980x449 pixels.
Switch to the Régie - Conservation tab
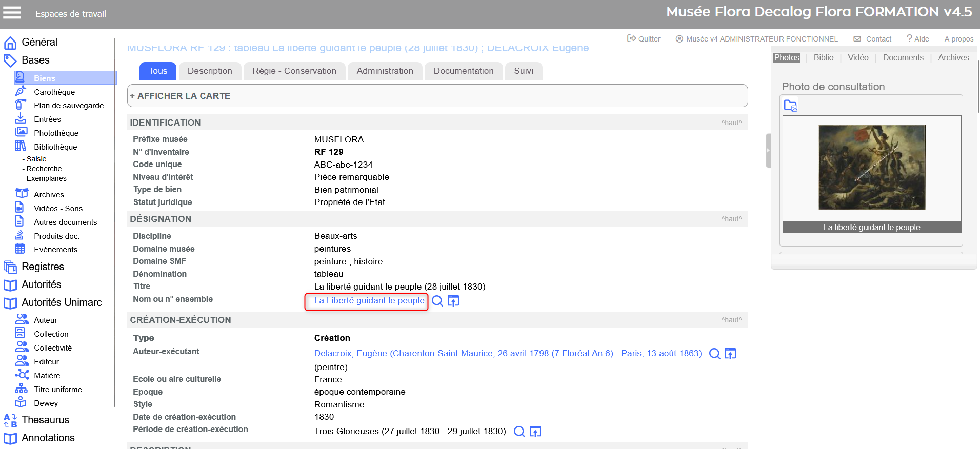294,71
